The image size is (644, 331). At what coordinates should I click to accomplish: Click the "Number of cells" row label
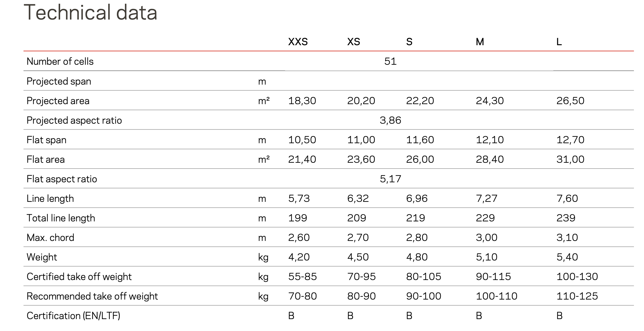[x=60, y=61]
